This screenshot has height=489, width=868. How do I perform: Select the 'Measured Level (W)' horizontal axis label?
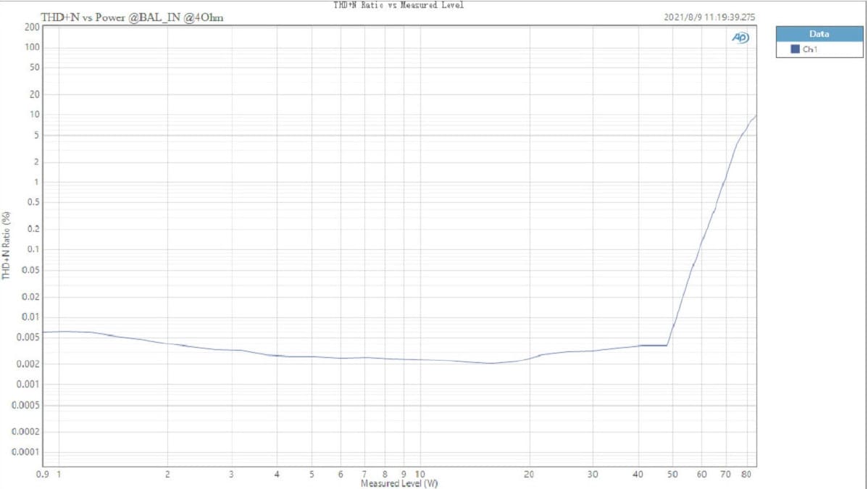[x=399, y=483]
